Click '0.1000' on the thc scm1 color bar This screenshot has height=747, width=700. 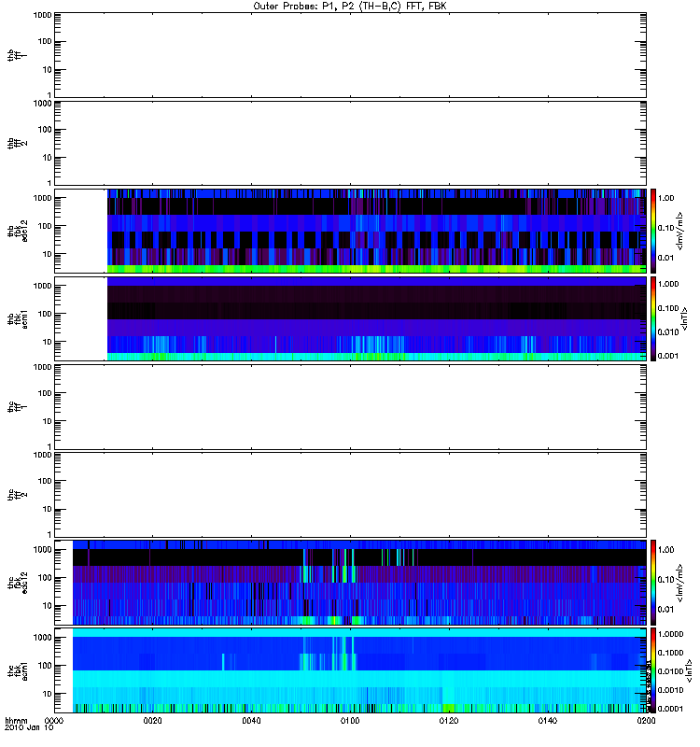pyautogui.click(x=670, y=653)
